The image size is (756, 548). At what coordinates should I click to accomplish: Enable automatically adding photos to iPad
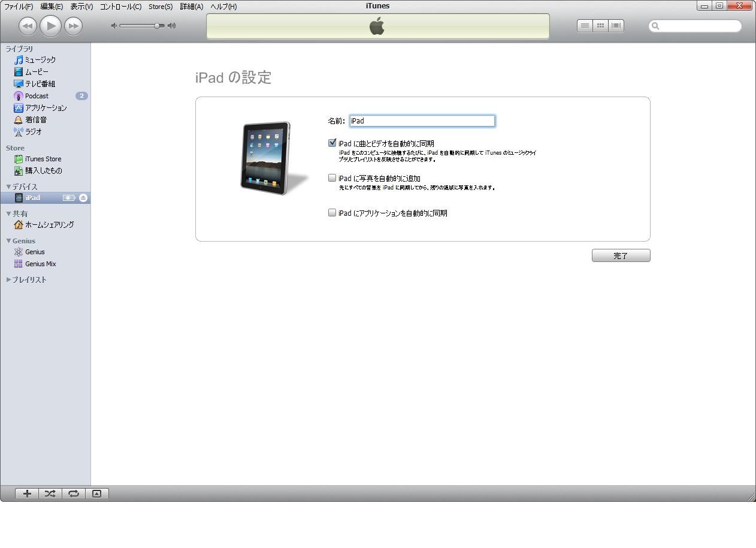click(x=332, y=178)
